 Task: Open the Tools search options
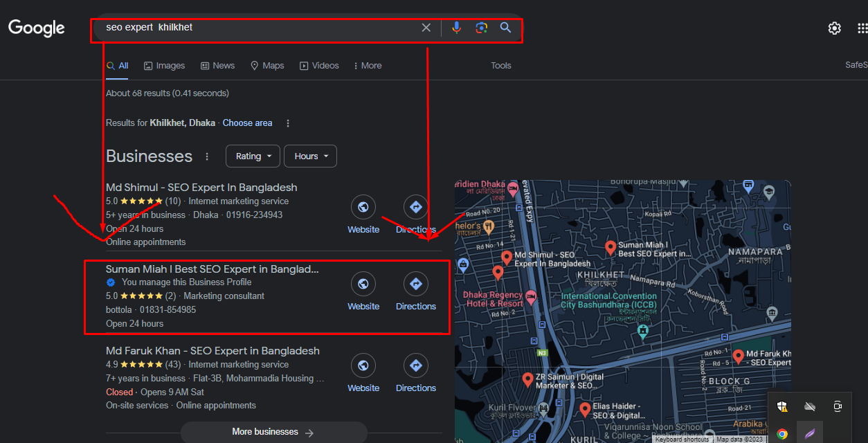pyautogui.click(x=500, y=66)
